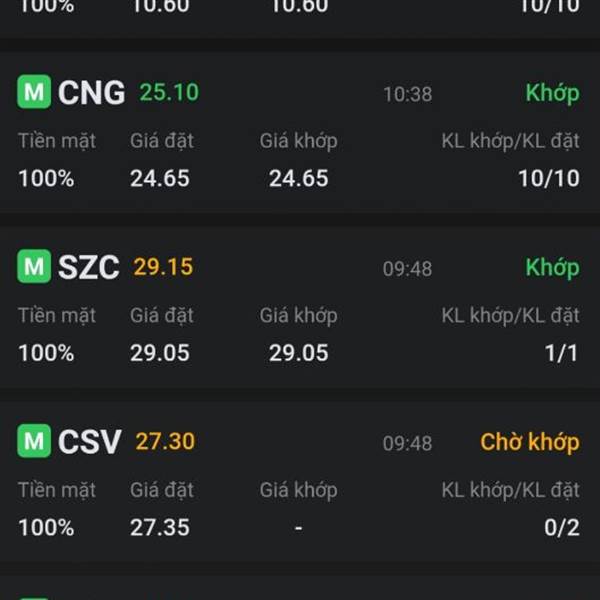600x600 pixels.
Task: Tap KL khớp/KL đặt label in CNG order
Action: 510,141
